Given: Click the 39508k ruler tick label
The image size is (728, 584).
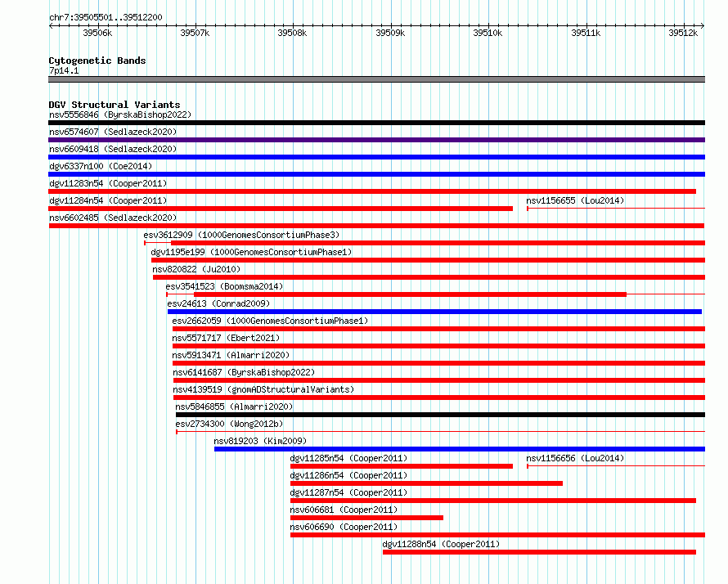Looking at the screenshot, I should 292,33.
